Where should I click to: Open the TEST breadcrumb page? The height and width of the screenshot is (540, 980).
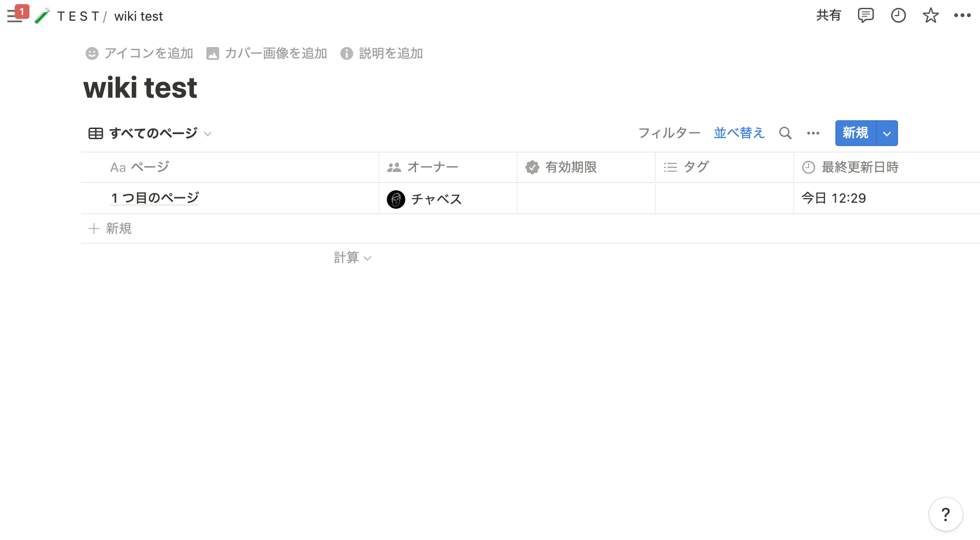pos(78,16)
